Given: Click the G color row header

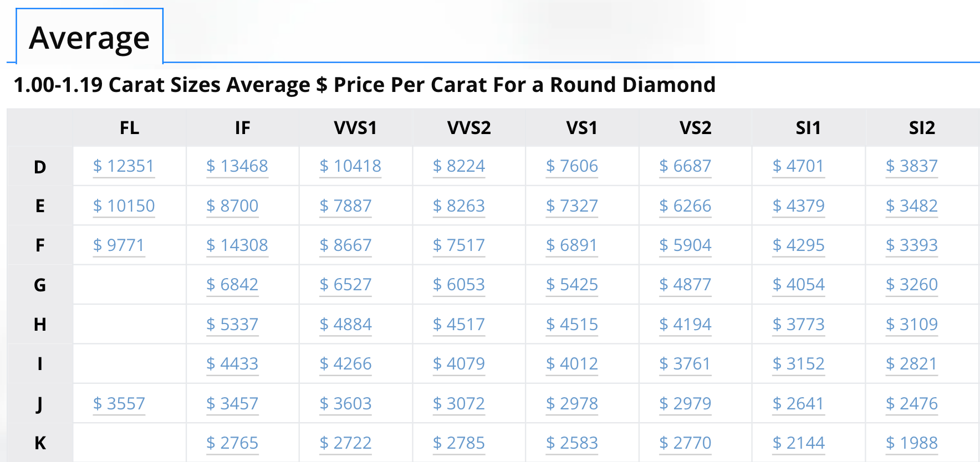Looking at the screenshot, I should pos(40,285).
